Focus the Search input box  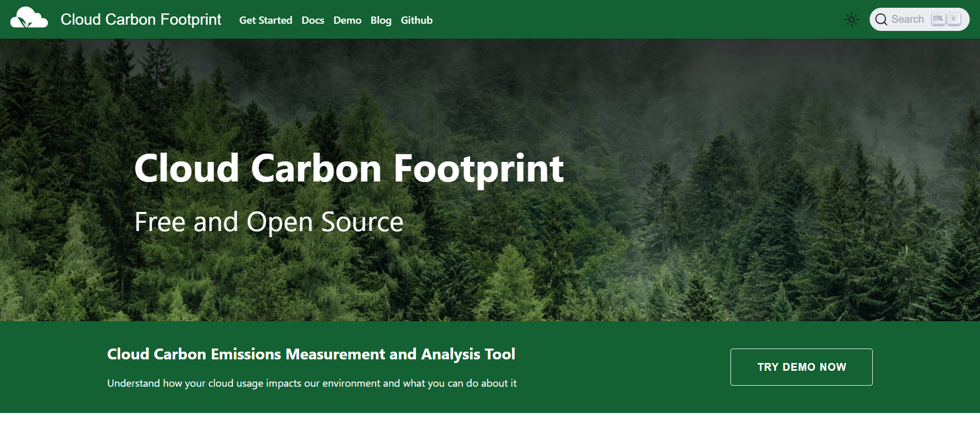pos(919,20)
